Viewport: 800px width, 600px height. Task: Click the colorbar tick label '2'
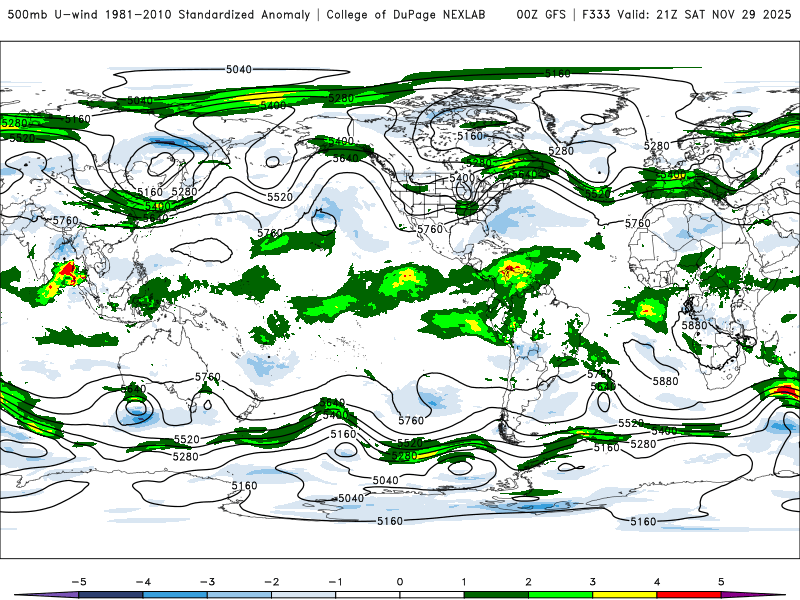click(x=528, y=582)
